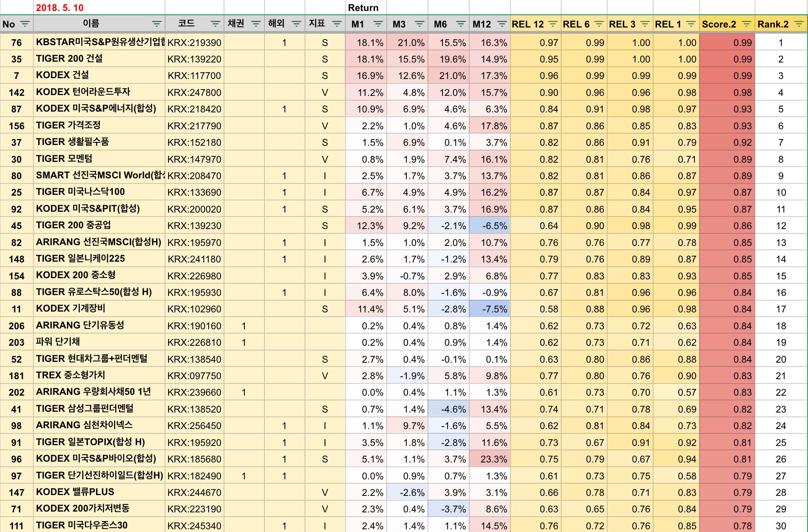Open the M1 return filter icon
Image resolution: width=808 pixels, height=532 pixels.
click(x=378, y=24)
